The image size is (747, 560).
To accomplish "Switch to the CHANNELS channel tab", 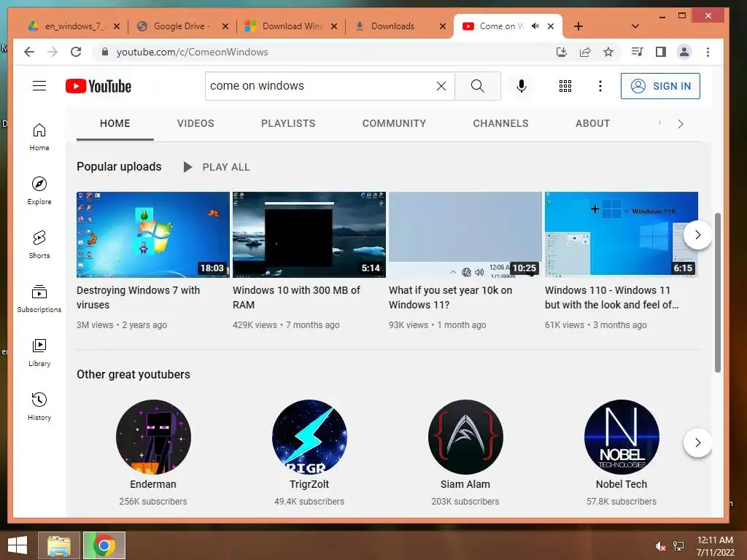I will point(500,123).
